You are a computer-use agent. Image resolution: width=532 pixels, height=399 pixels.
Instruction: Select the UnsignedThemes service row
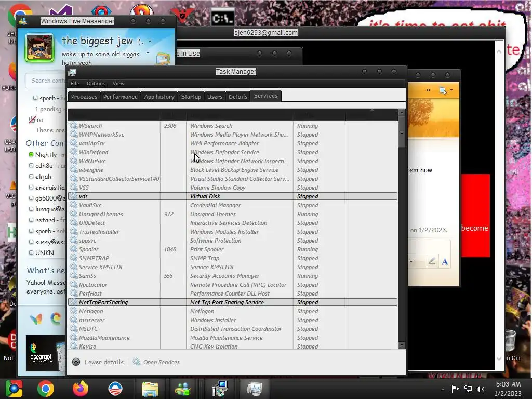point(233,214)
